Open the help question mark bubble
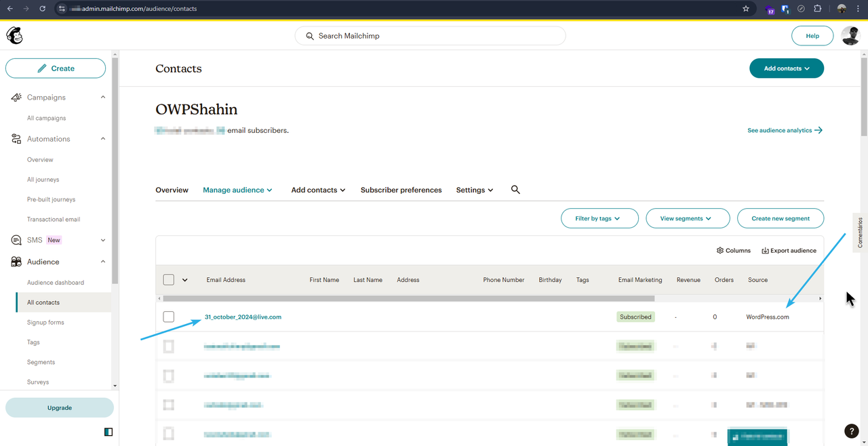The width and height of the screenshot is (868, 446). 852,431
